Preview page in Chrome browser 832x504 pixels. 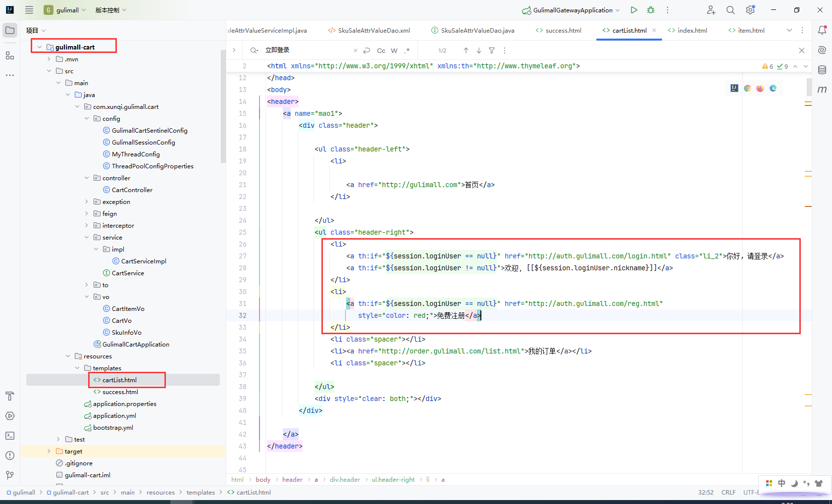(x=747, y=88)
